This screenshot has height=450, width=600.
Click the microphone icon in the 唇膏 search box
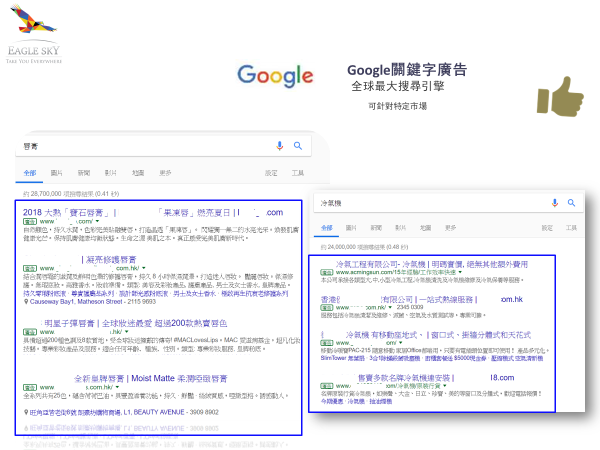(x=280, y=146)
